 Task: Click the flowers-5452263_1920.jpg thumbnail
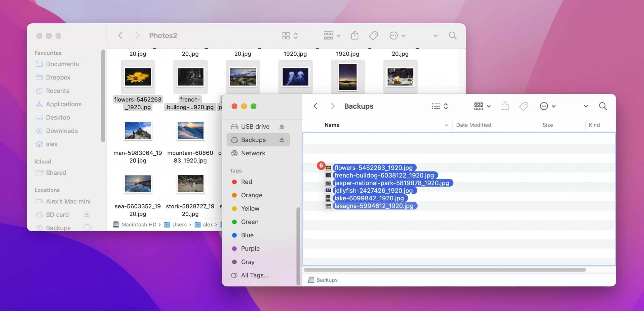point(138,77)
